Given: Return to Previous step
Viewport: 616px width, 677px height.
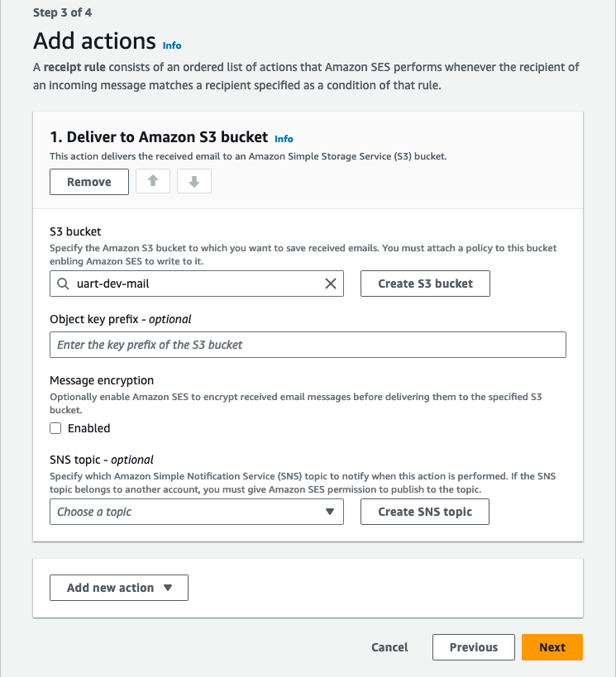Looking at the screenshot, I should (x=474, y=647).
